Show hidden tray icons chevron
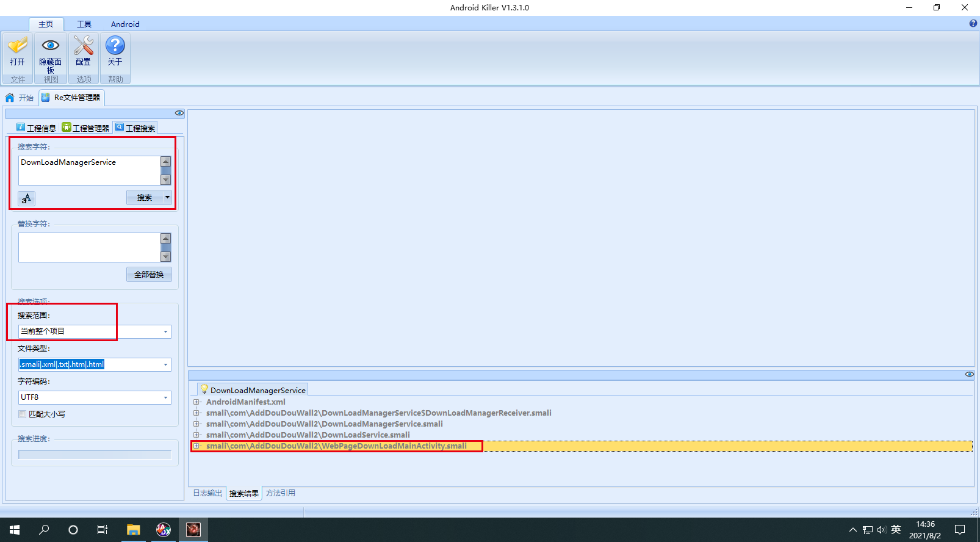980x542 pixels. 852,530
